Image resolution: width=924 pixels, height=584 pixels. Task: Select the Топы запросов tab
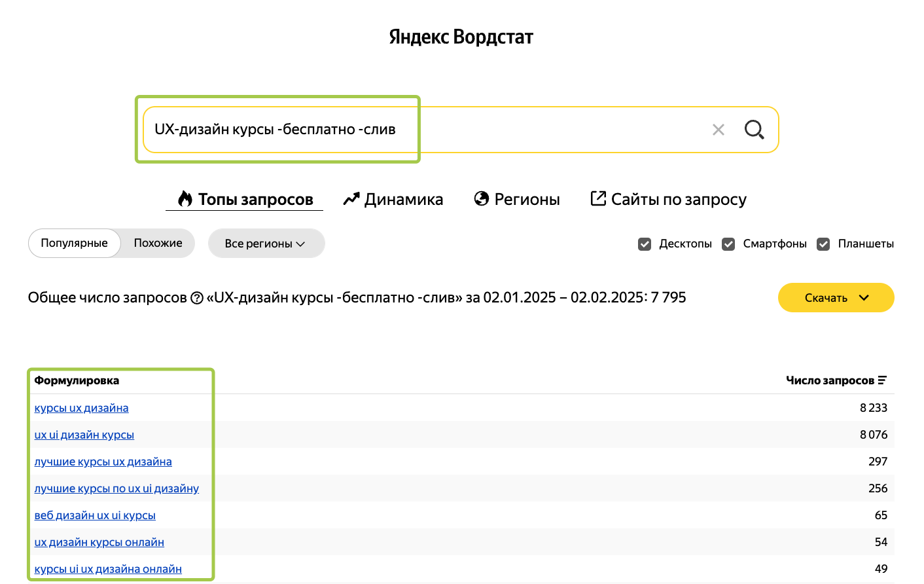(245, 199)
